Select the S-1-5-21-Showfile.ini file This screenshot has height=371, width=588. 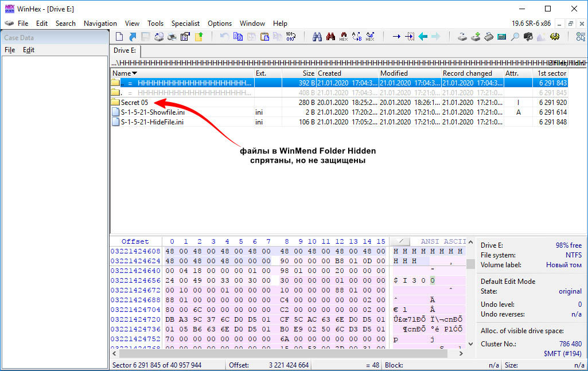click(x=340, y=112)
